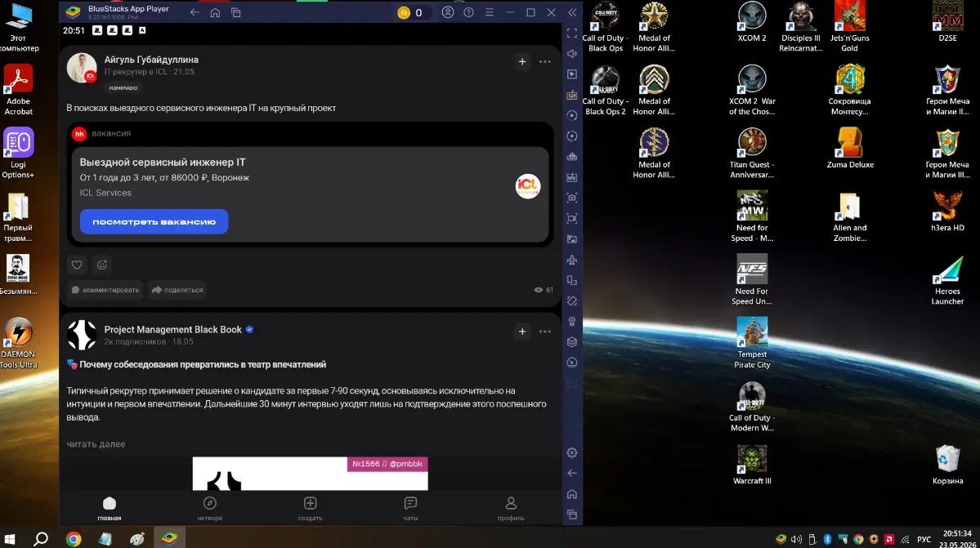Open BlueStacks recent apps icon in title bar

(x=235, y=12)
